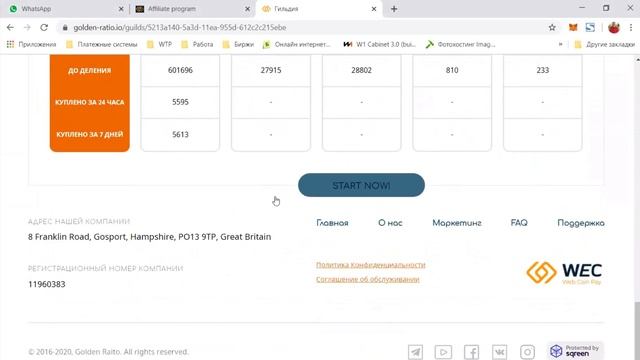Close the Affiliate program tab

point(247,9)
